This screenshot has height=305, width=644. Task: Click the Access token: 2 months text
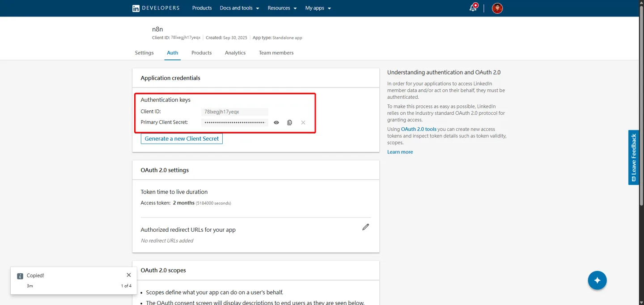point(167,203)
